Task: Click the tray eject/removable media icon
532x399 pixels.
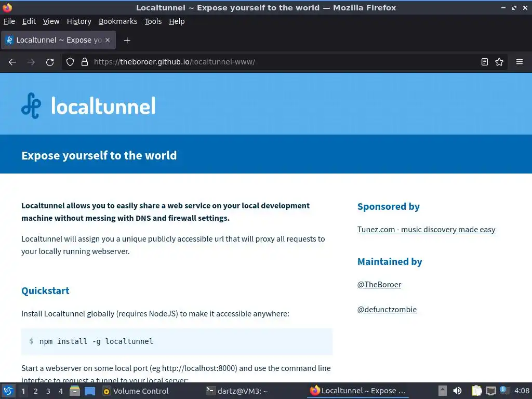Action: pos(443,391)
